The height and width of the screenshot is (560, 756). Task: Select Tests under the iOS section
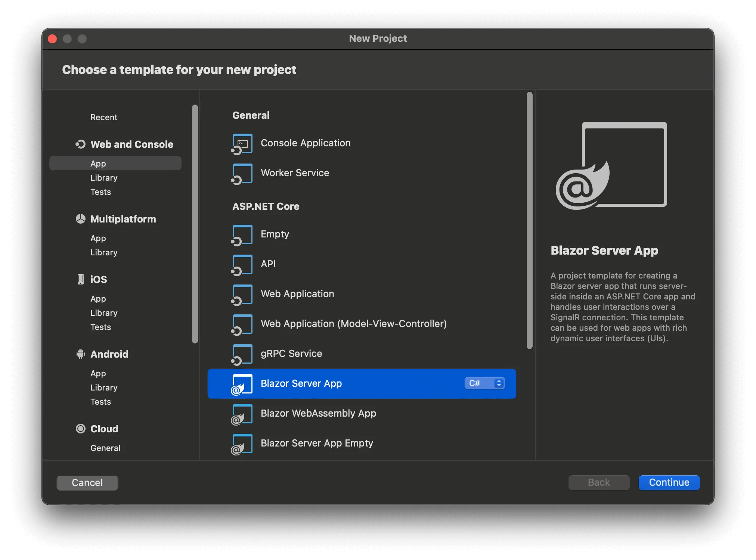pos(100,327)
